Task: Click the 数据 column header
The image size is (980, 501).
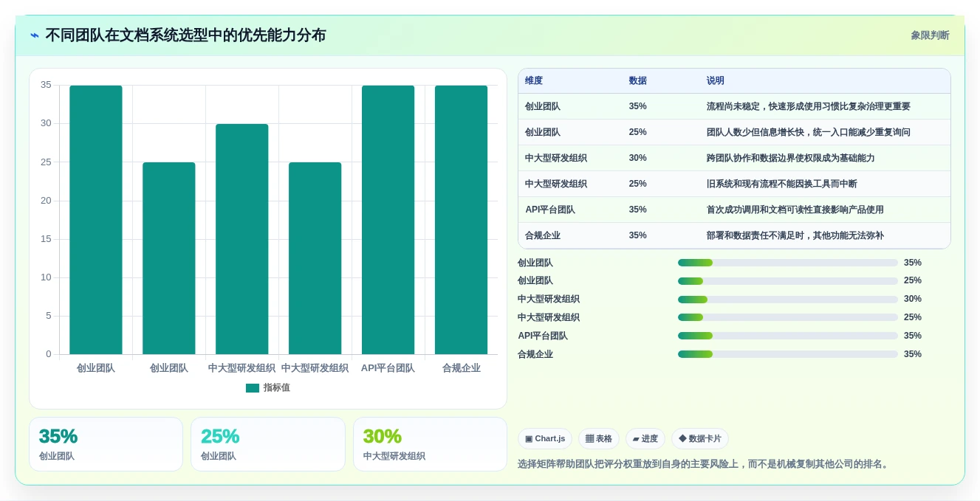Action: pyautogui.click(x=638, y=81)
